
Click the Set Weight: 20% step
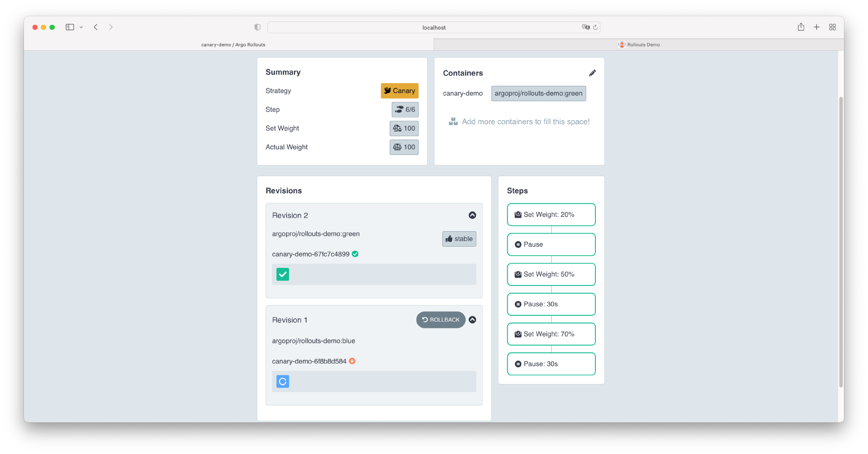click(x=552, y=215)
